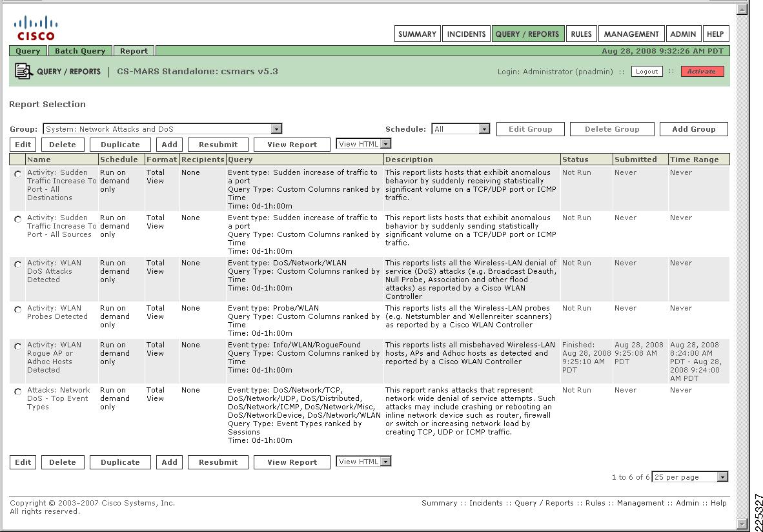Switch to the Batch Query subtab
The width and height of the screenshot is (763, 532).
click(x=80, y=51)
